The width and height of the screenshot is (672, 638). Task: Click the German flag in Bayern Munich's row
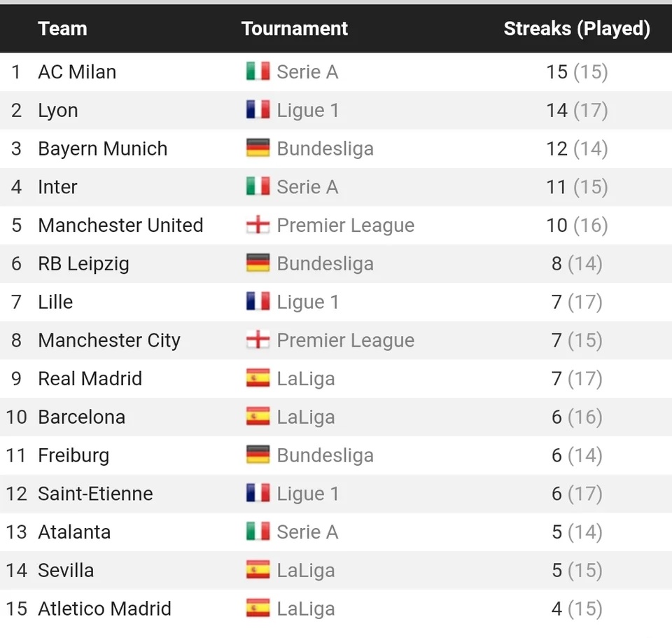(258, 148)
